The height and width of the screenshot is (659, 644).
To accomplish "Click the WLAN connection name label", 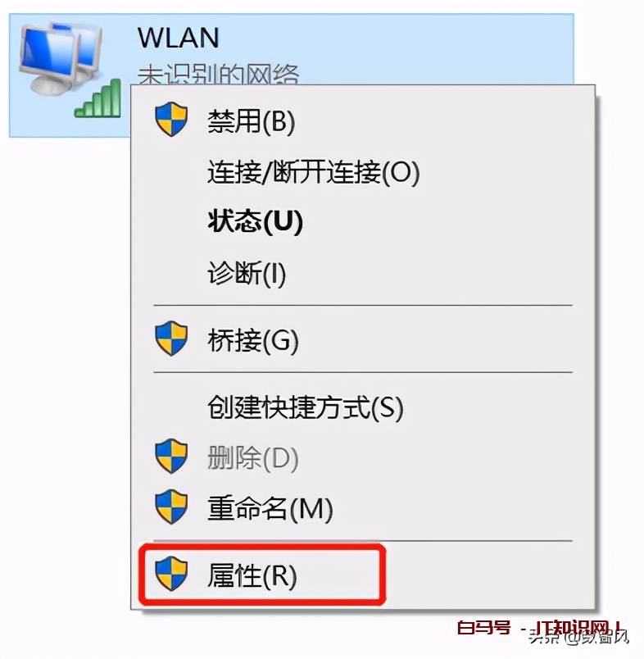I will point(179,38).
